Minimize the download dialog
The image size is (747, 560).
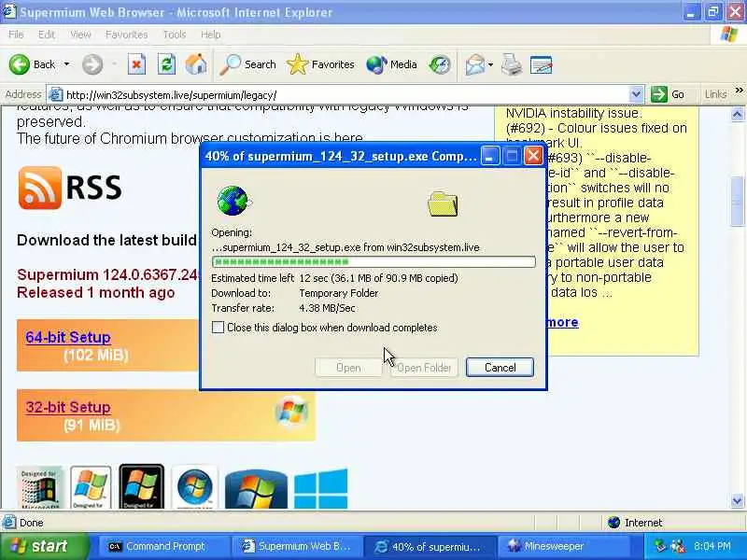(x=489, y=156)
